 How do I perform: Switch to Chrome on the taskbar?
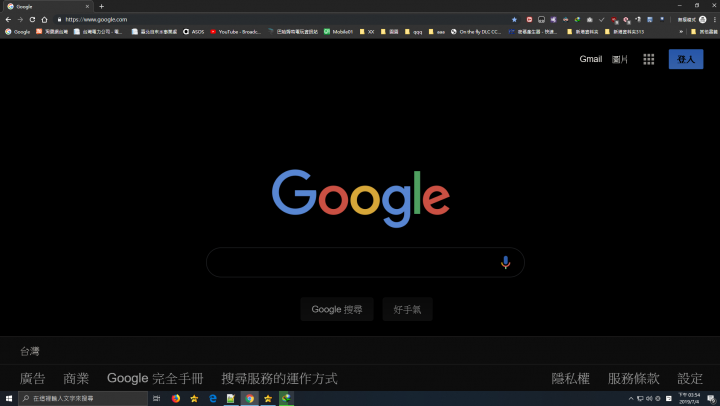click(x=249, y=398)
